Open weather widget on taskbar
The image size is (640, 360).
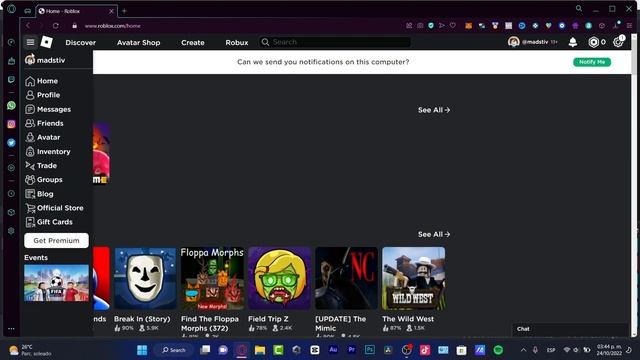pyautogui.click(x=31, y=350)
